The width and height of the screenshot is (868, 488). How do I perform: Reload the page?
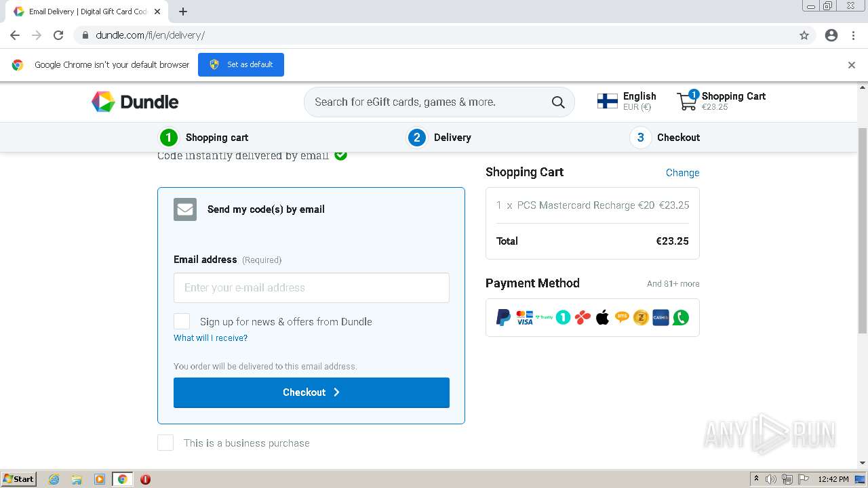(x=58, y=35)
